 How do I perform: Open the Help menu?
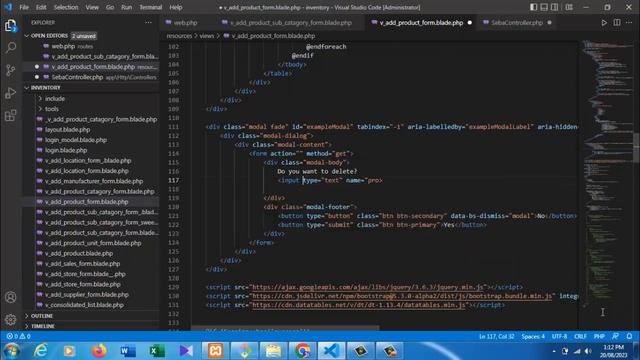(176, 7)
